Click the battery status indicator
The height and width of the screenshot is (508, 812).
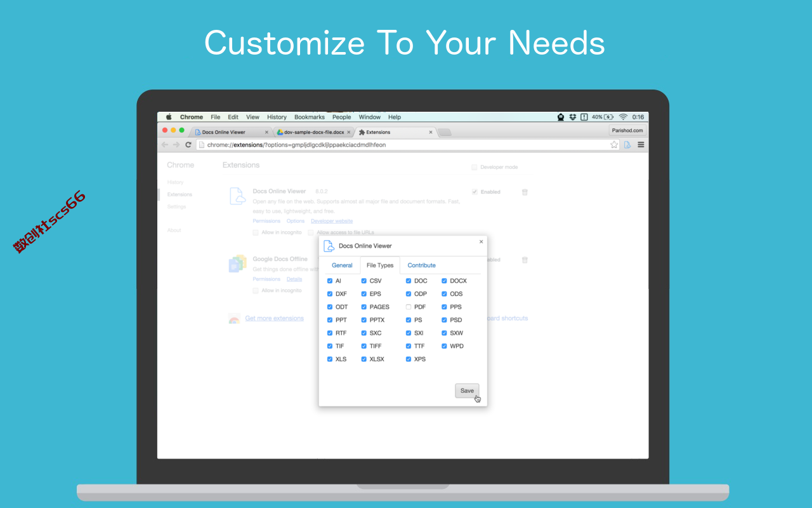click(x=603, y=117)
